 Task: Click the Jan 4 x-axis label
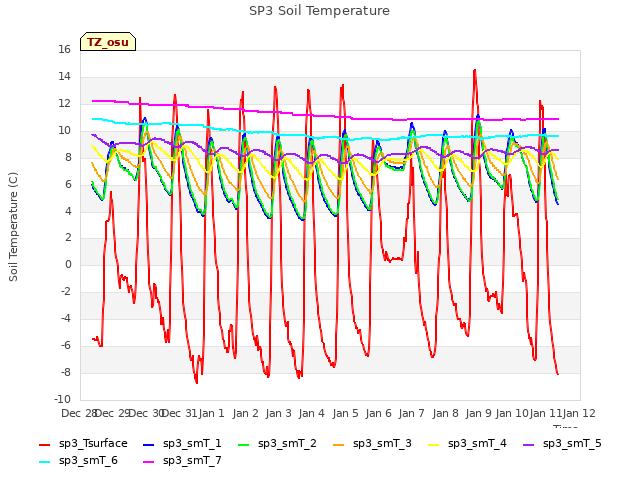pos(312,413)
